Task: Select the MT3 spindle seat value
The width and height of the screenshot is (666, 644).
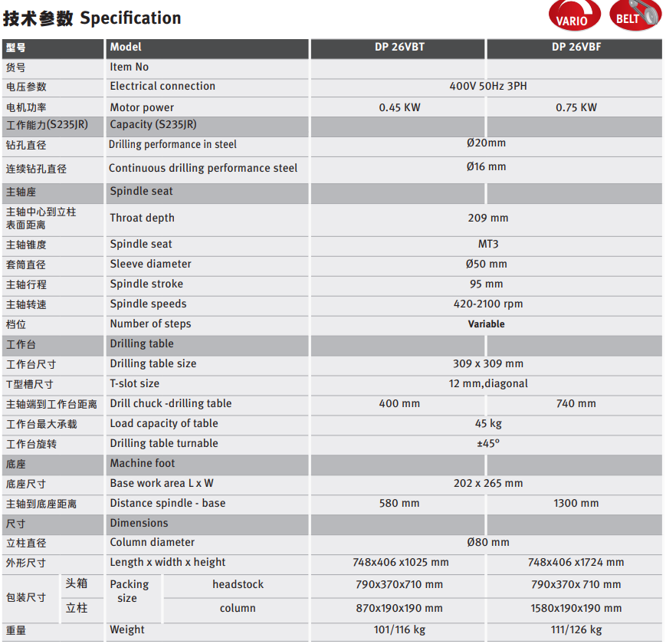Action: [487, 245]
